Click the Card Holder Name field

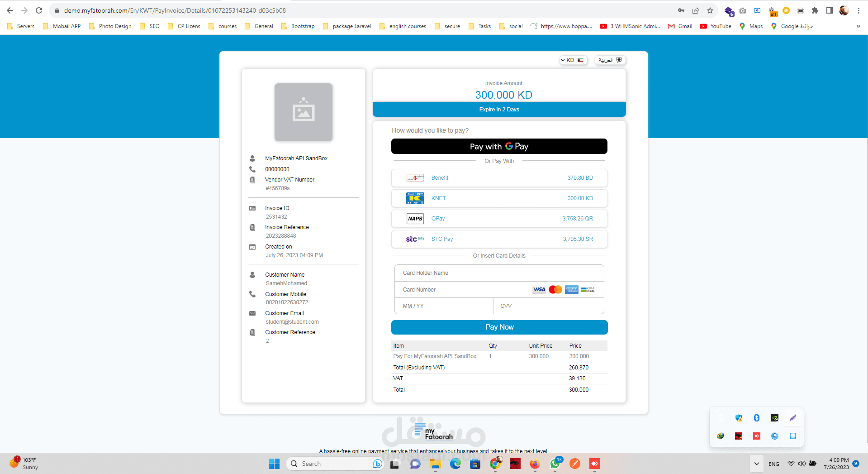click(x=499, y=273)
